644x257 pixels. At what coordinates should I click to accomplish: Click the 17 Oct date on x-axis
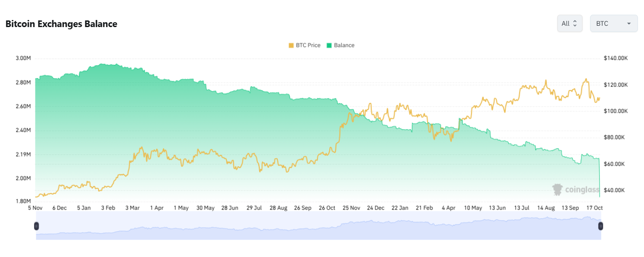coord(594,208)
